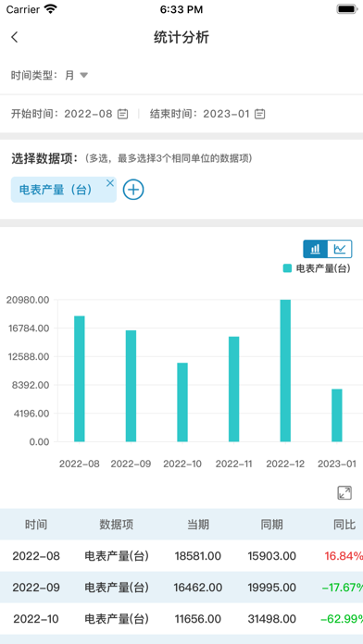Click the 2022-12 x-axis label

tap(285, 464)
